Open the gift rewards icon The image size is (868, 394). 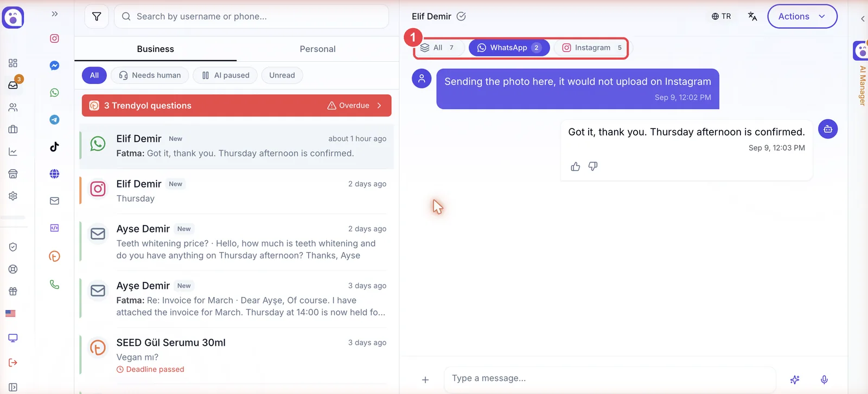click(x=13, y=291)
